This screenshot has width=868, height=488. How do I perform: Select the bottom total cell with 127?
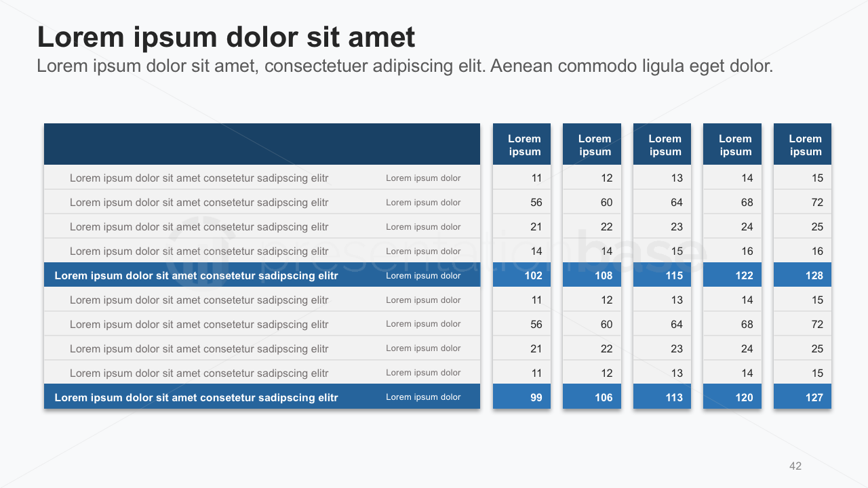[x=803, y=397]
